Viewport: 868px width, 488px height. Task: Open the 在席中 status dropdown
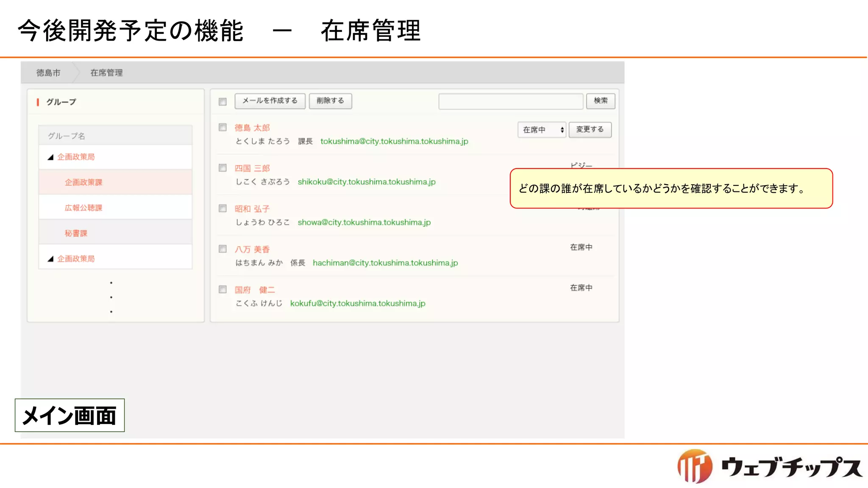(542, 130)
